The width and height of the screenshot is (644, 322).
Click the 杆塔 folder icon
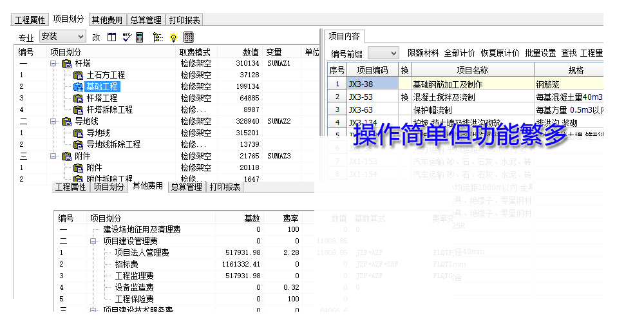(x=66, y=64)
